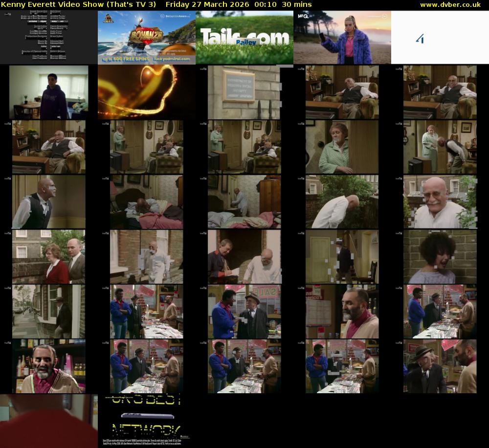Open the thumbnail of man in hat on street
The height and width of the screenshot is (448, 489).
click(48, 312)
